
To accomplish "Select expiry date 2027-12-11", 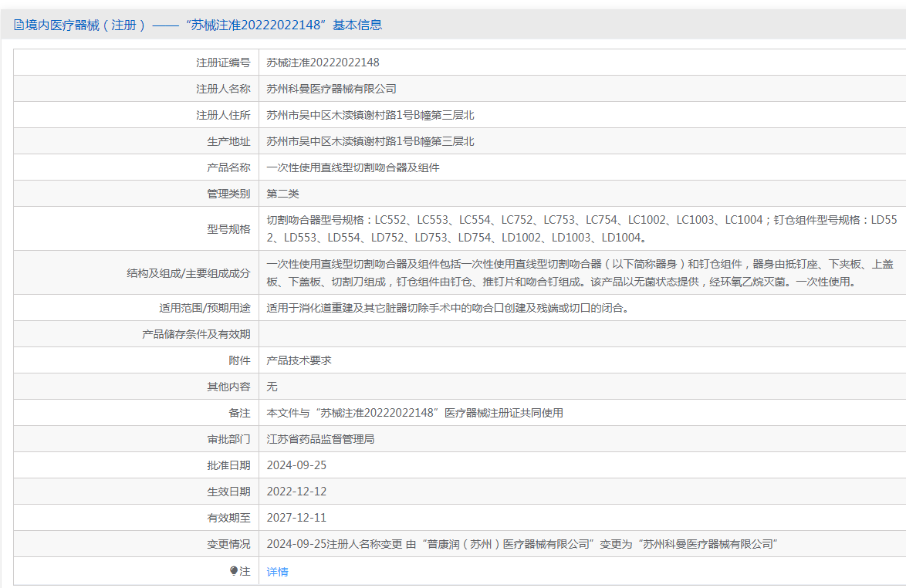I will pos(296,518).
